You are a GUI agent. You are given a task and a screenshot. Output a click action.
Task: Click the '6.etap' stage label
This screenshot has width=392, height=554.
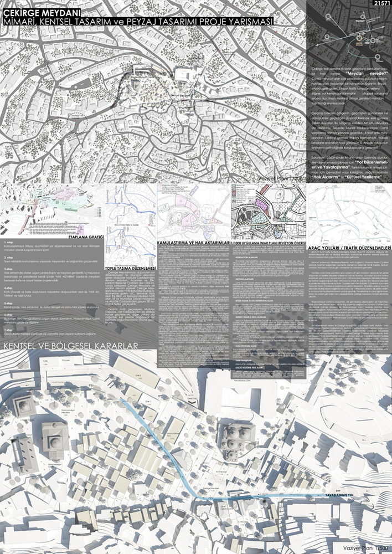point(8,315)
